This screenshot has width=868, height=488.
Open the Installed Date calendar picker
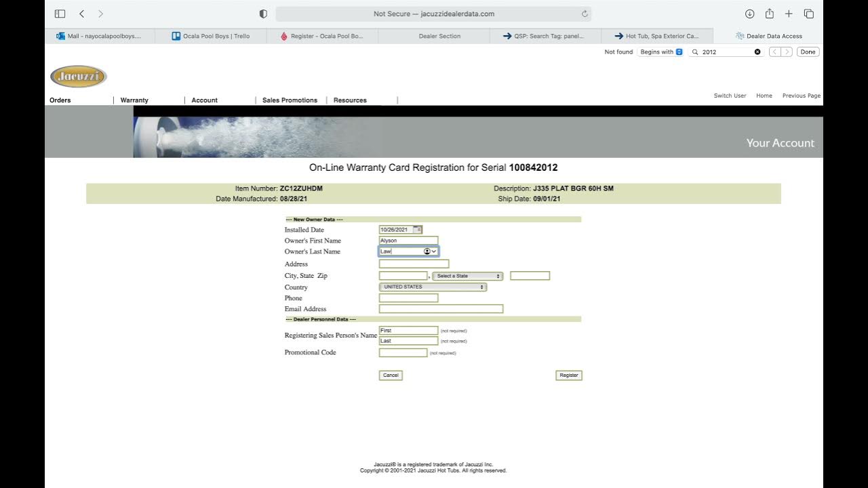[418, 230]
